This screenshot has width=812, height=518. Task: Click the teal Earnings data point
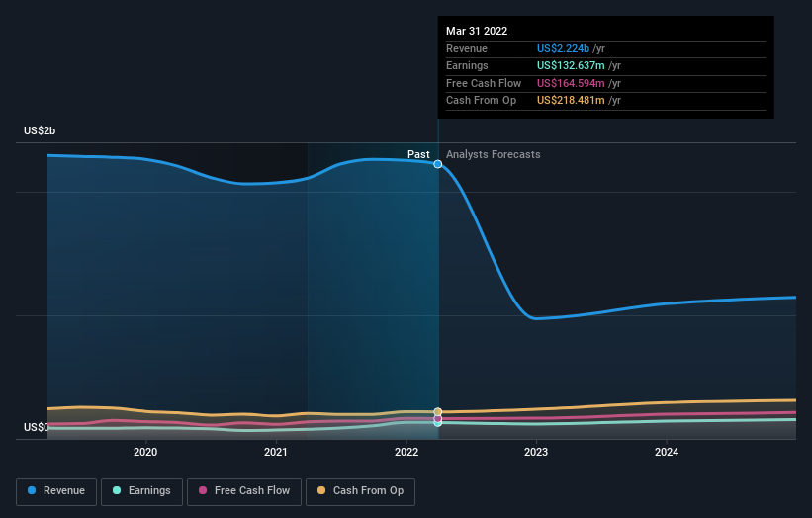tap(438, 423)
